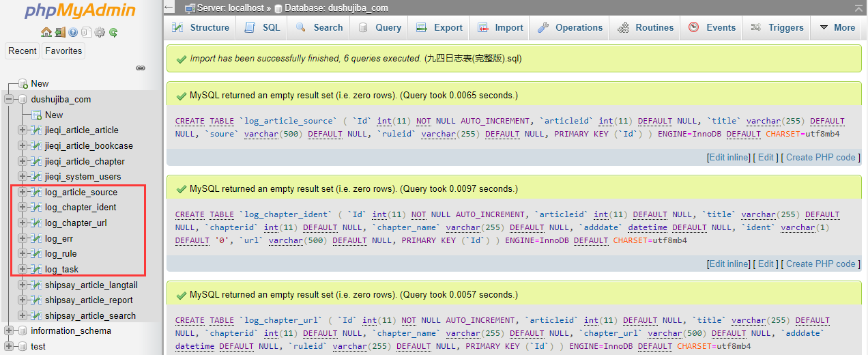Click the green reload navigation panel icon
868x355 pixels.
point(113,32)
